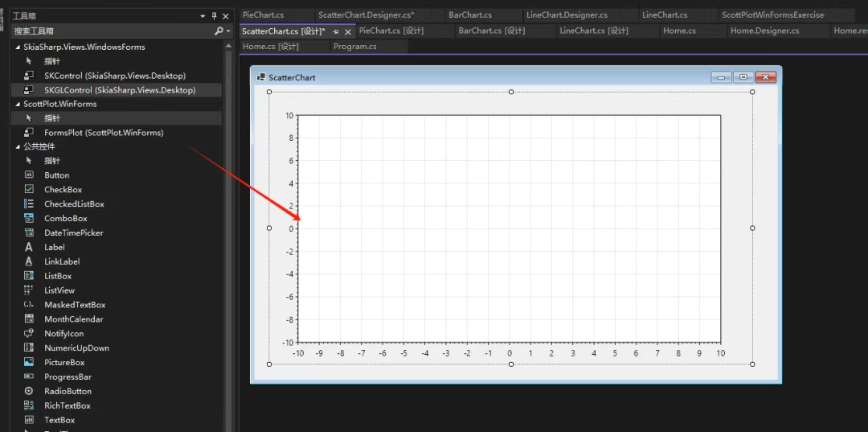Screen dimensions: 868x432
Task: Choose the MonthCalendar control icon
Action: pyautogui.click(x=29, y=319)
